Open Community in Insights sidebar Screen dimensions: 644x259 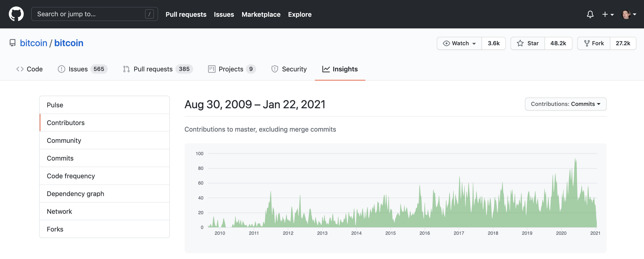pos(104,140)
